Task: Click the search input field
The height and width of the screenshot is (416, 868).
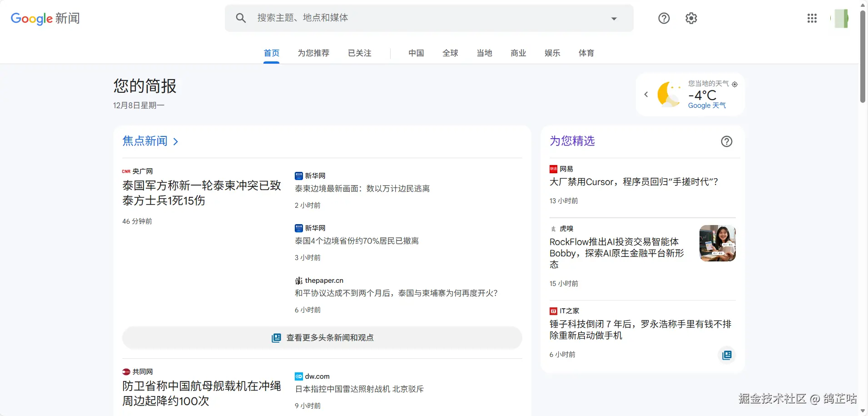Action: point(427,18)
